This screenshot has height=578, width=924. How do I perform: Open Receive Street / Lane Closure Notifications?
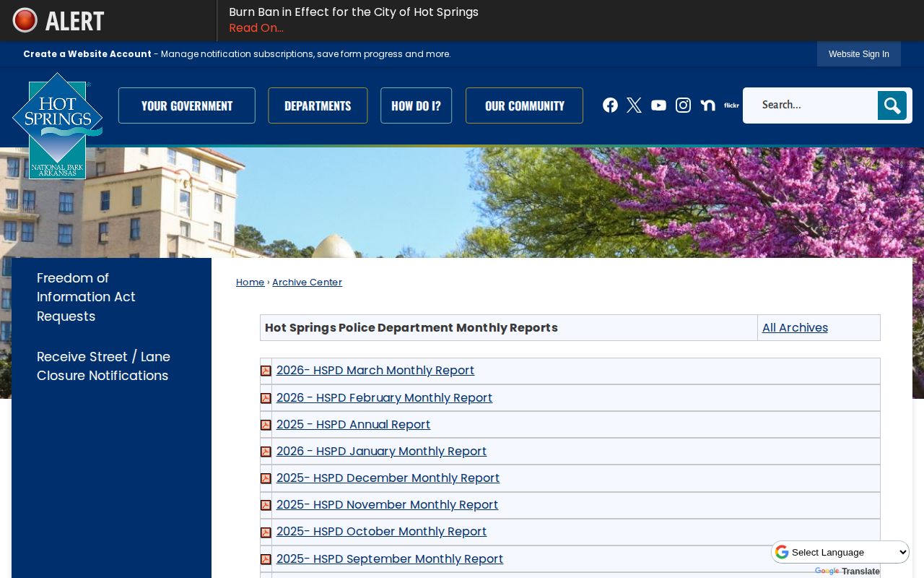[x=103, y=366]
